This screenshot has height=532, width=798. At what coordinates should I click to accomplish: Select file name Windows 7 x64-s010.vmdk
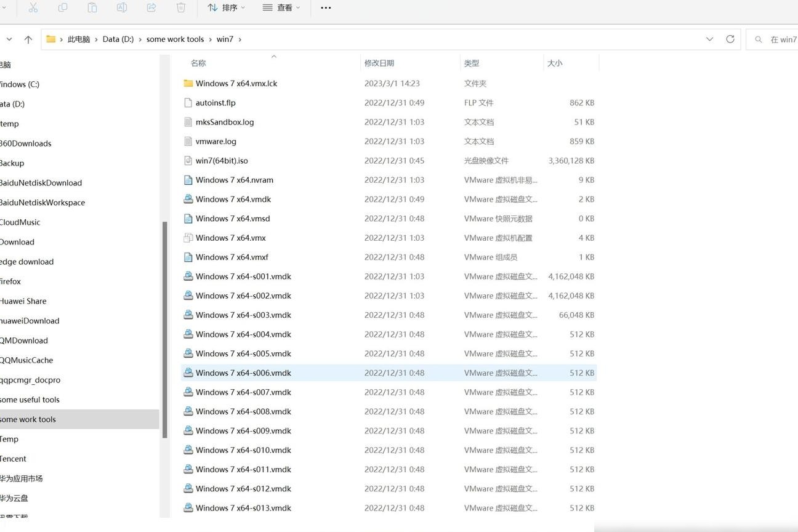243,449
